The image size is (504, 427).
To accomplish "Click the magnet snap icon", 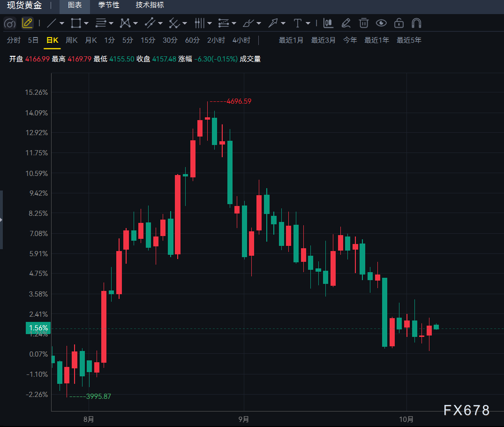I will click(416, 23).
